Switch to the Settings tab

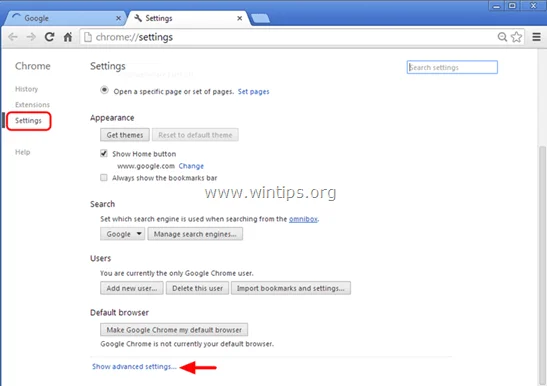(x=188, y=18)
